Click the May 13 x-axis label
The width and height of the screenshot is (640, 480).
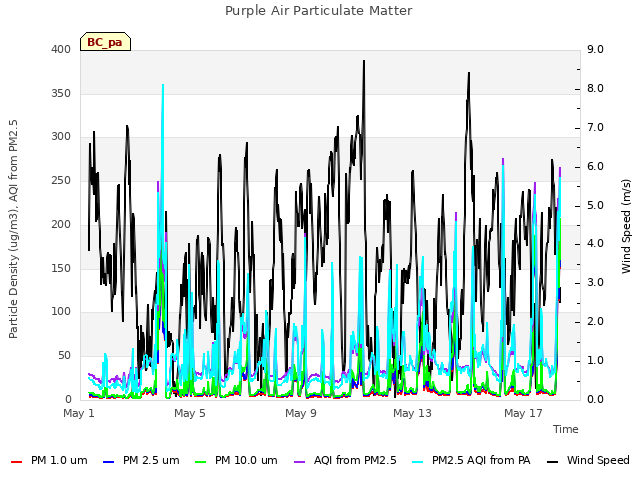412,413
